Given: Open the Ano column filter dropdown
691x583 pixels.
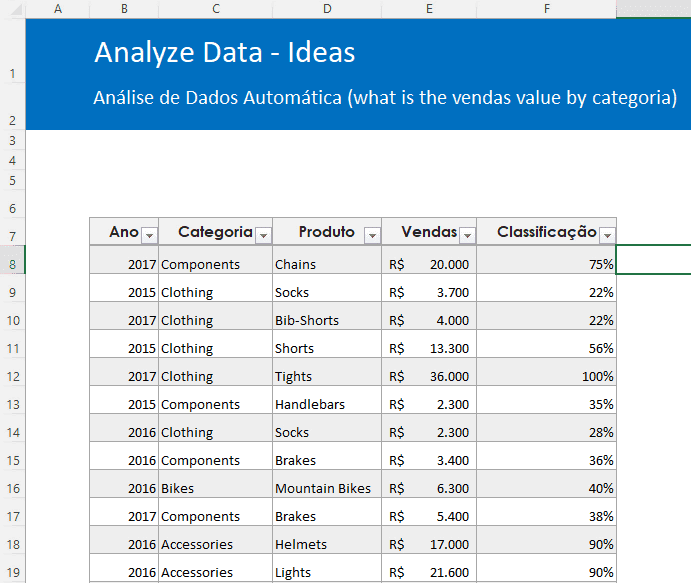Looking at the screenshot, I should [149, 235].
